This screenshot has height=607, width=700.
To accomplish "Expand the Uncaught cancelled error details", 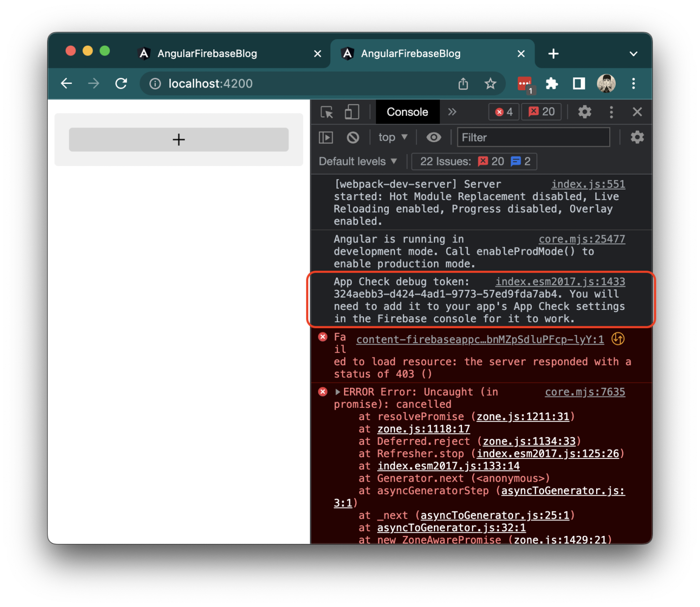I will click(337, 391).
